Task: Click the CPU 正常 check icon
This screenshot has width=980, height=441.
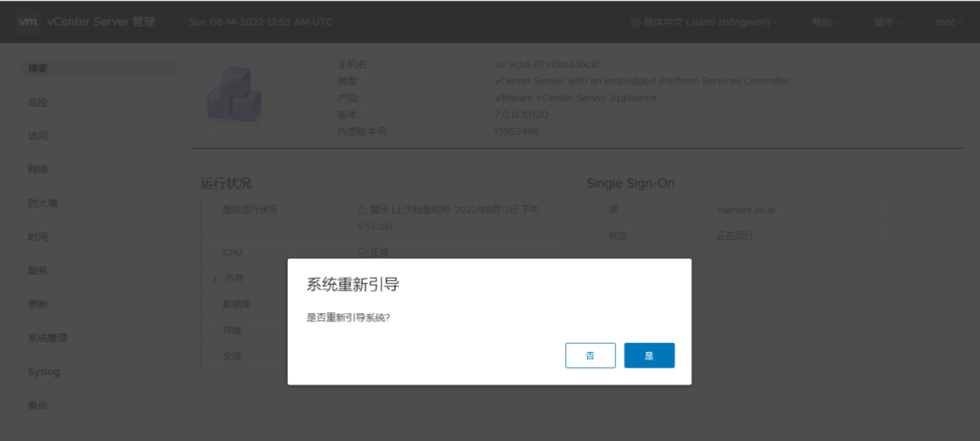Action: [x=362, y=253]
